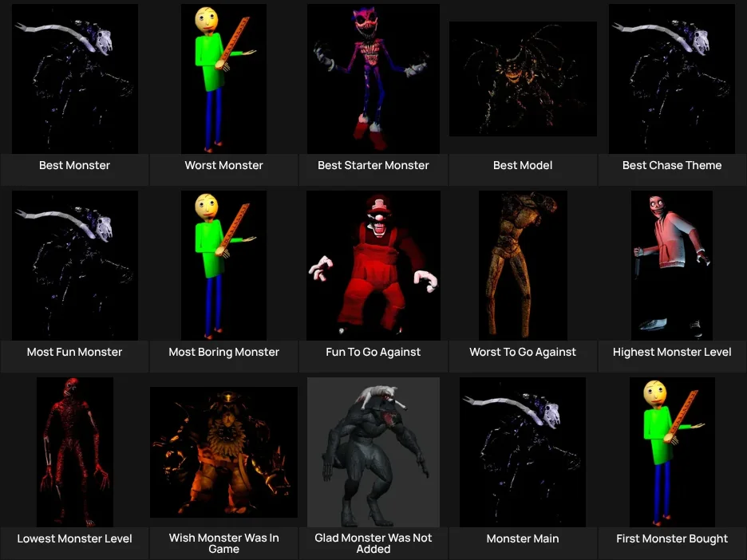Click the "Best Model" caption

(x=523, y=165)
